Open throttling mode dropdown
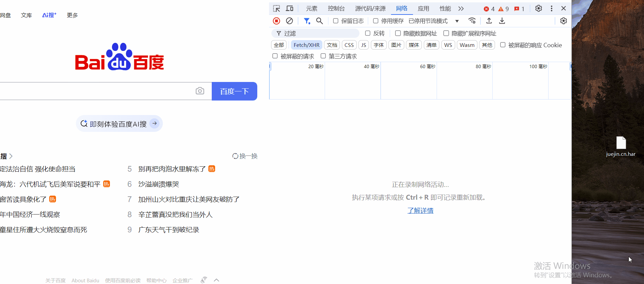The height and width of the screenshot is (284, 644). click(434, 21)
